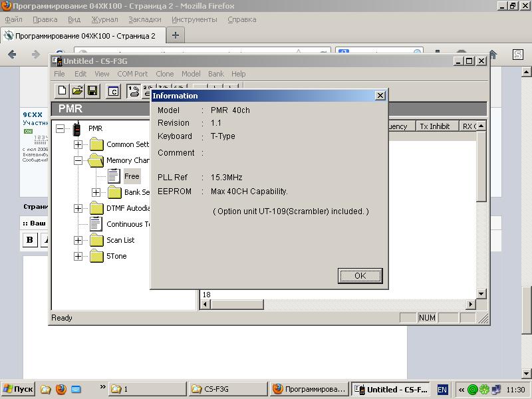
Task: Open Firefox Закладки menu
Action: coord(145,20)
